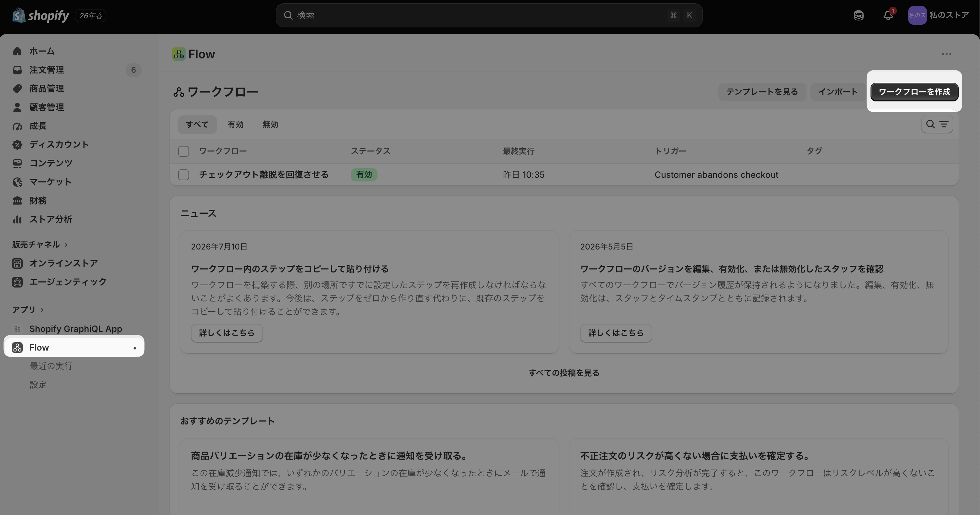This screenshot has height=515, width=980.
Task: Open the three-dot more actions menu
Action: pyautogui.click(x=946, y=54)
